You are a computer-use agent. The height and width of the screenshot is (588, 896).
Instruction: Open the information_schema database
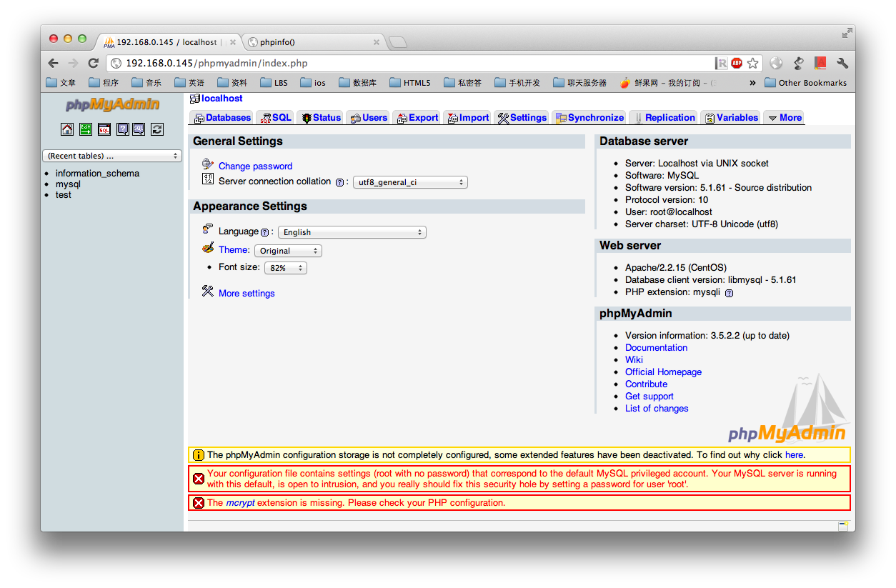[97, 174]
